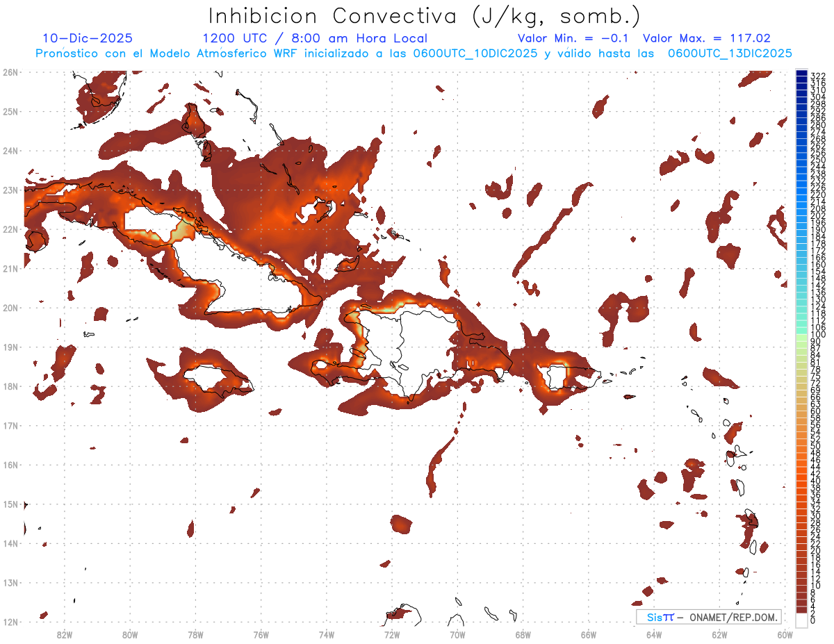The image size is (834, 644).
Task: Click the "Valor Min. = -0.1" text
Action: [573, 38]
